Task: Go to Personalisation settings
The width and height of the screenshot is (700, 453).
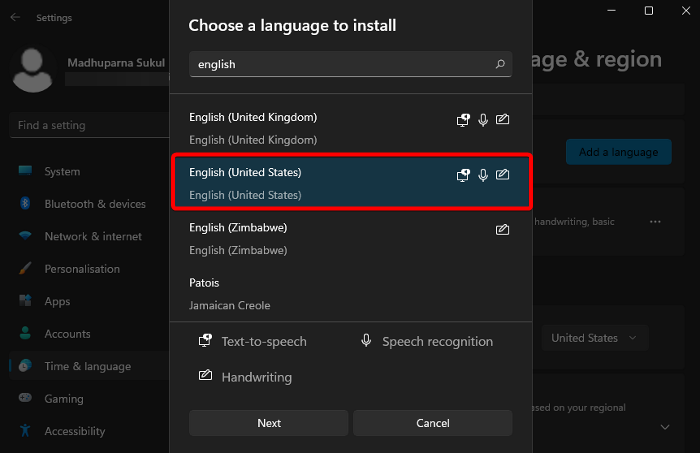Action: click(x=82, y=269)
